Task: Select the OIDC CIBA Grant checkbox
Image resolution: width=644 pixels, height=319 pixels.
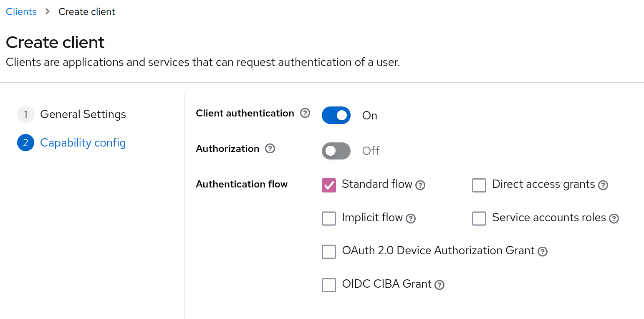Action: click(x=329, y=285)
